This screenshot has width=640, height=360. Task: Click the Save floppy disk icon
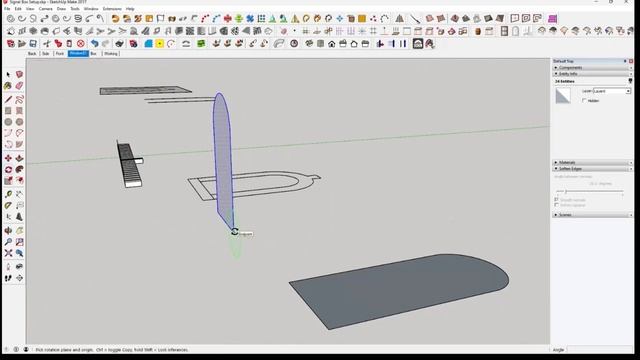click(33, 44)
